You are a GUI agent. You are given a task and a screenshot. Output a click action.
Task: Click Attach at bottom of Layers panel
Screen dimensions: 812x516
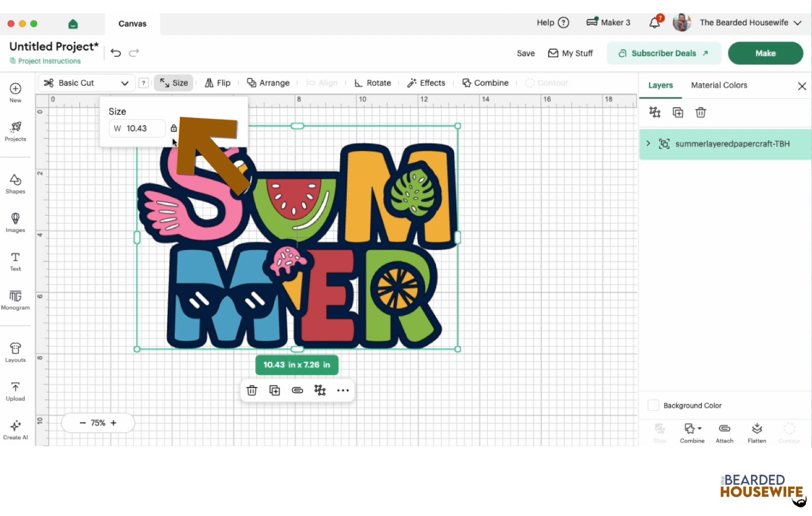coord(725,433)
